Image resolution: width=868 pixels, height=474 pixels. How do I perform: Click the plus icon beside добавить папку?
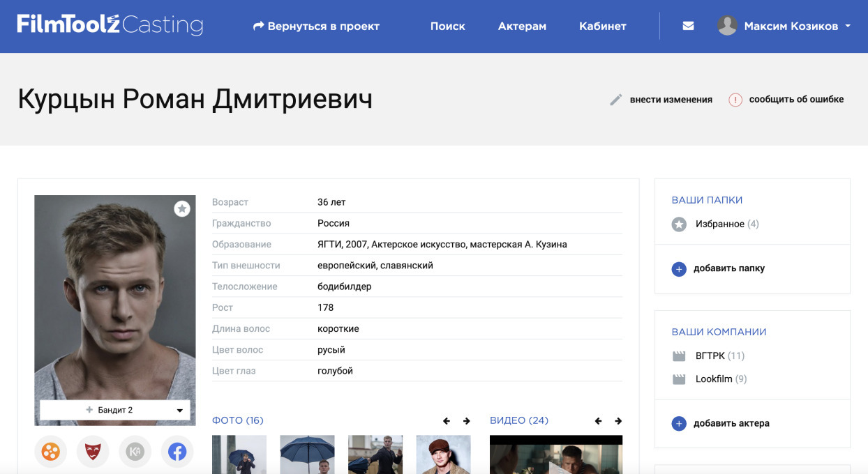coord(679,269)
